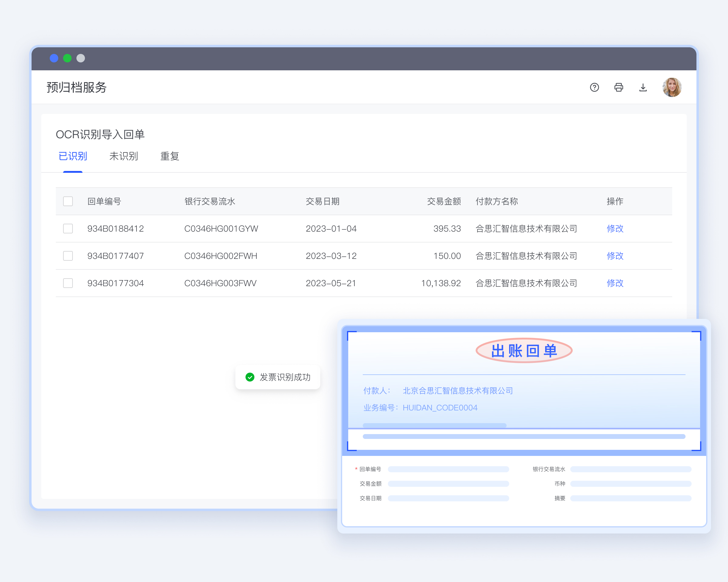This screenshot has height=582, width=728.
Task: Check the row for receipt 934B0188412
Action: 68,229
